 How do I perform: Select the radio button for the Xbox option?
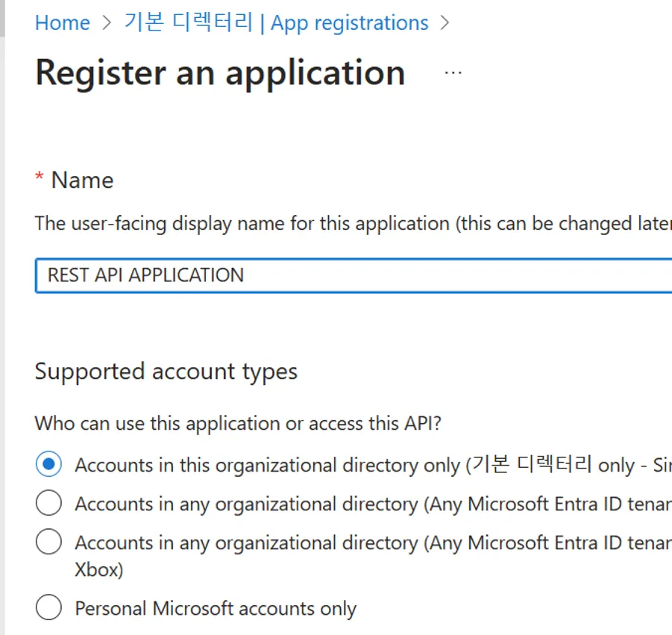(x=48, y=542)
